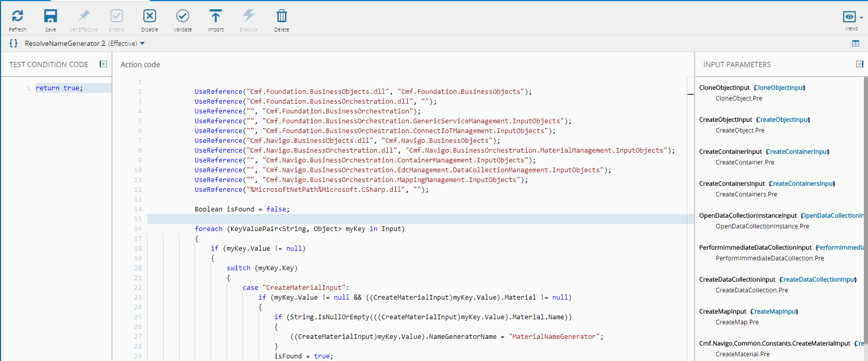Click the Set Effective pin icon
The height and width of the screenshot is (361, 868).
(84, 17)
